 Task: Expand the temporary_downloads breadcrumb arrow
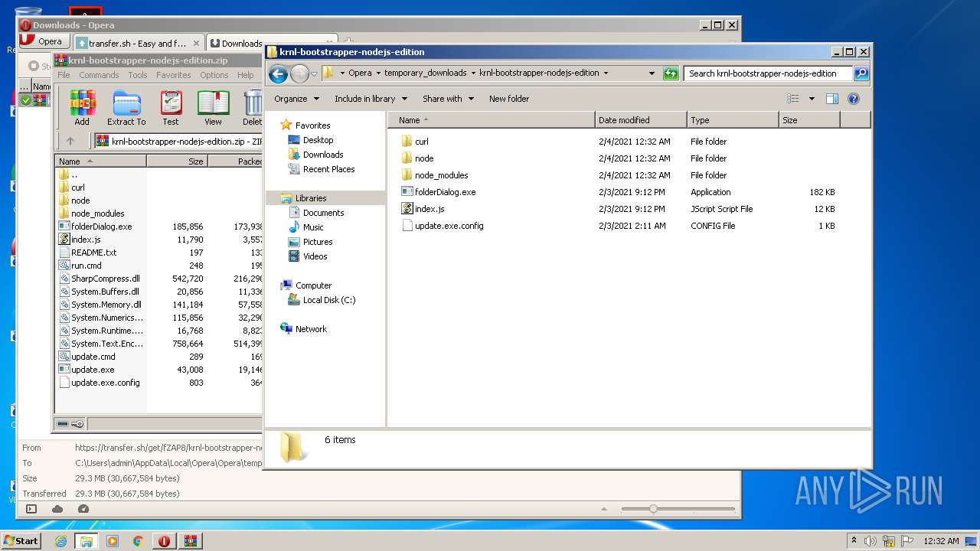(x=472, y=73)
